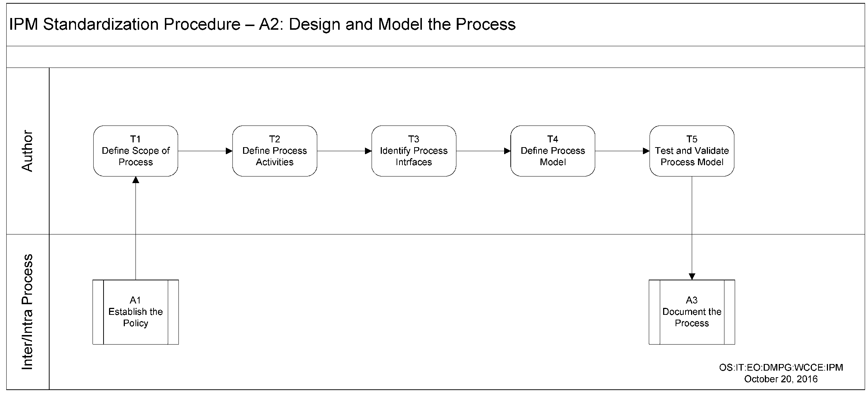
Task: Pick the T4 Define Process Model box
Action: click(553, 151)
